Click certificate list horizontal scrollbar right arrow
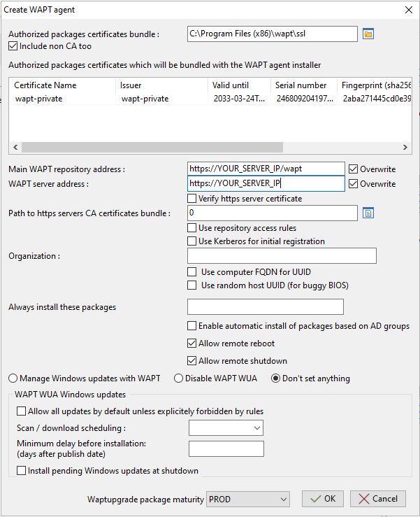This screenshot has width=420, height=517. (x=405, y=148)
